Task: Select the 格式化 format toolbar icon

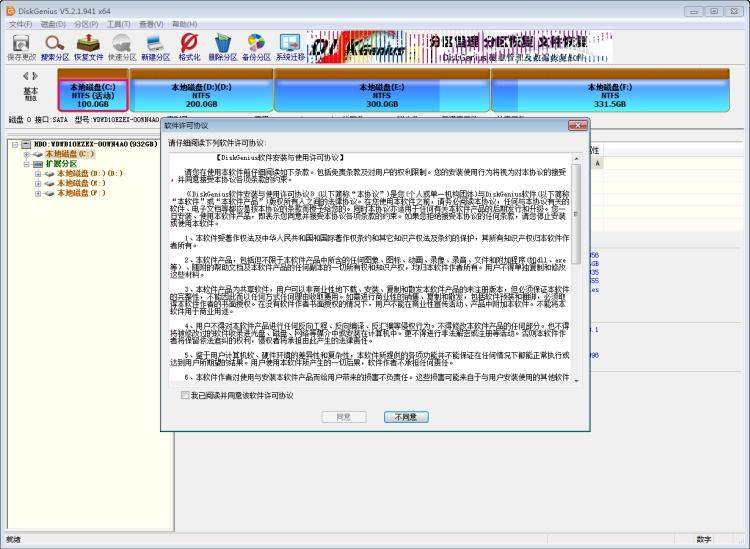Action: (189, 47)
